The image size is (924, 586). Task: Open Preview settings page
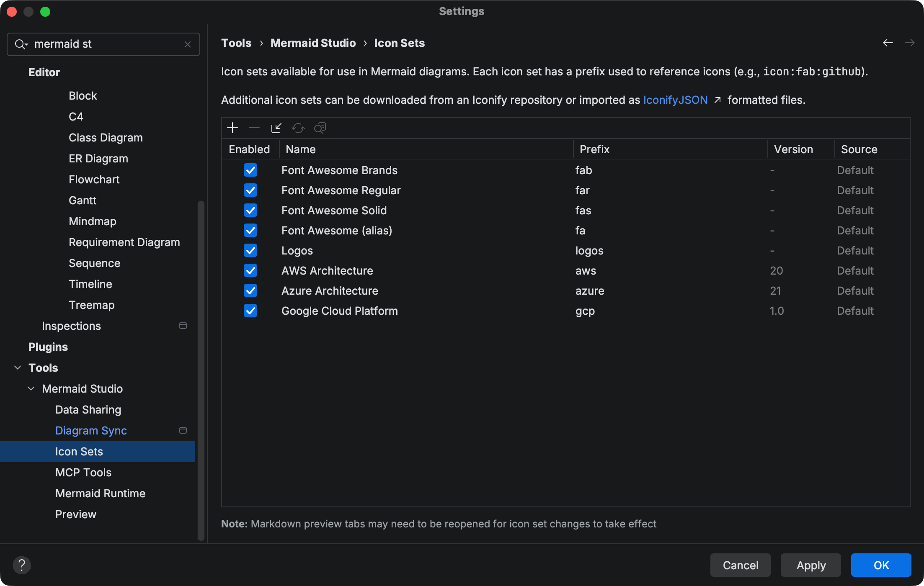pos(76,514)
